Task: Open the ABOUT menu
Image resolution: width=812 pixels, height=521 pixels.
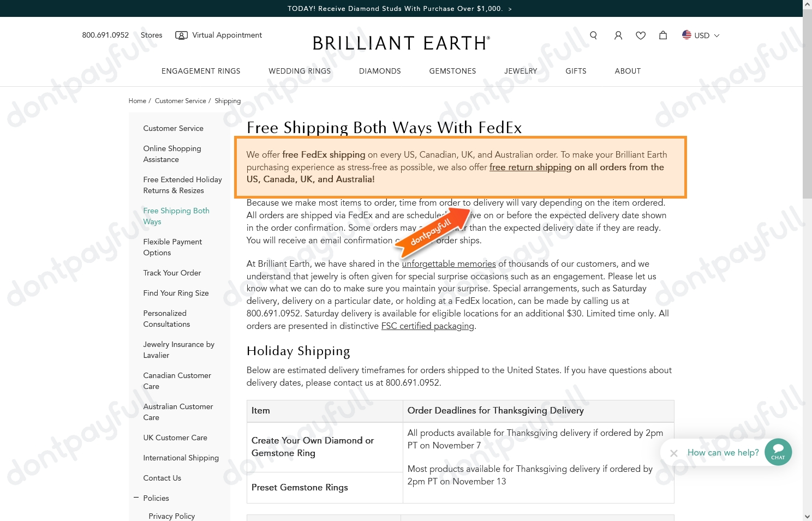Action: 628,71
